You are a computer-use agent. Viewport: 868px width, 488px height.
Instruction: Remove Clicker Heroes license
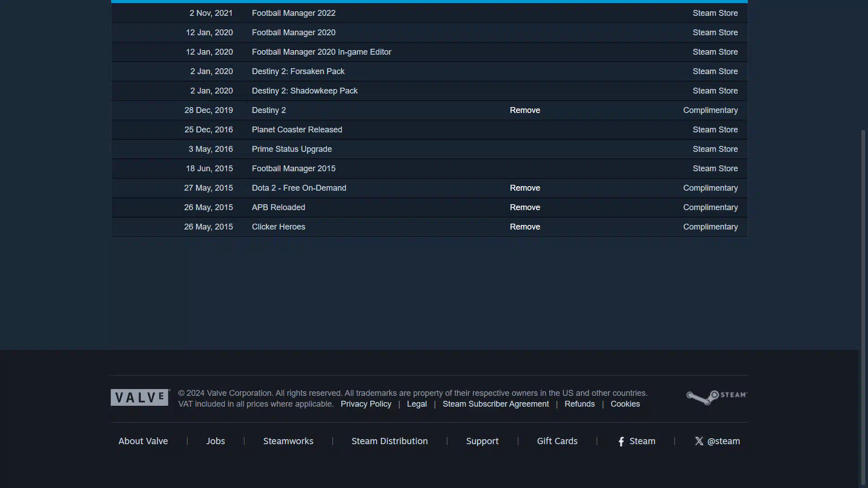(525, 227)
